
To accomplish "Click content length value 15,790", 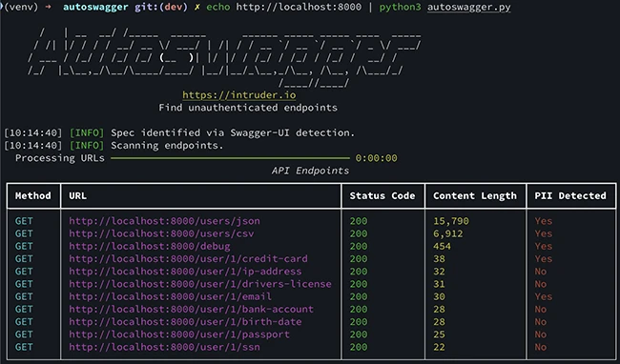I will tap(451, 221).
